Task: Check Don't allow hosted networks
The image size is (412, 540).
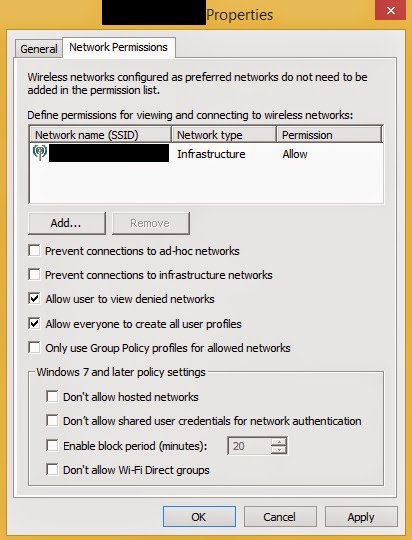Action: 52,396
